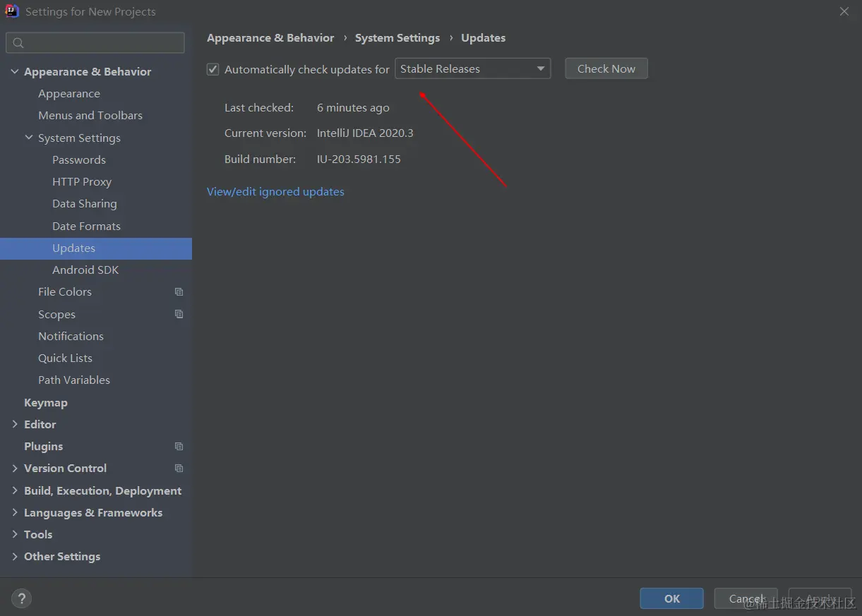The image size is (862, 616).
Task: Select Appearance in the settings tree
Action: click(x=69, y=93)
